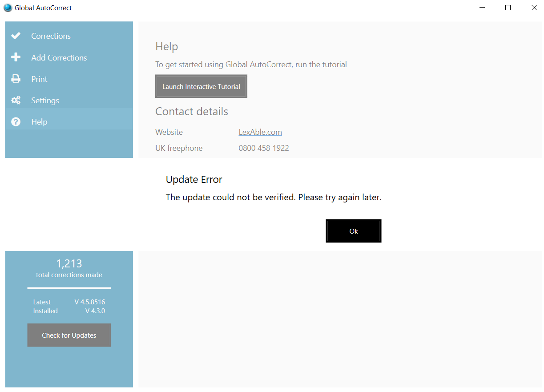Open Settings from the sidebar

[69, 101]
